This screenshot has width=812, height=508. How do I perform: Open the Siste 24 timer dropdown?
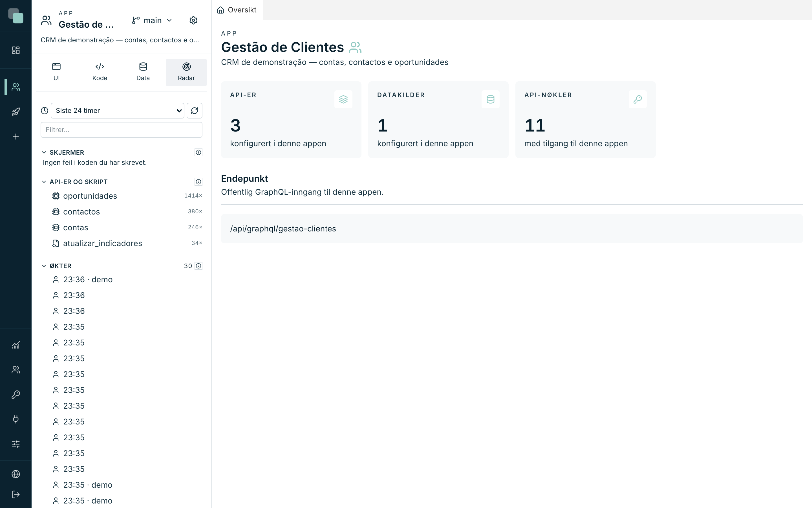118,111
